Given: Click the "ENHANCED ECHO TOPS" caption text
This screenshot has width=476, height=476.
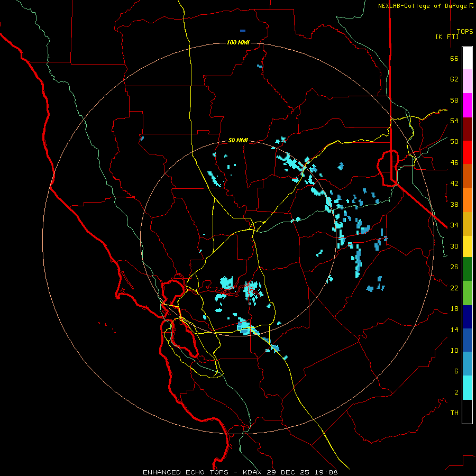Looking at the screenshot, I should 186,472.
